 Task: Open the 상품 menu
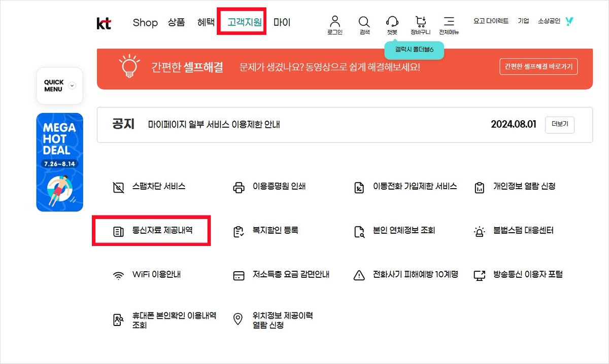(x=177, y=22)
